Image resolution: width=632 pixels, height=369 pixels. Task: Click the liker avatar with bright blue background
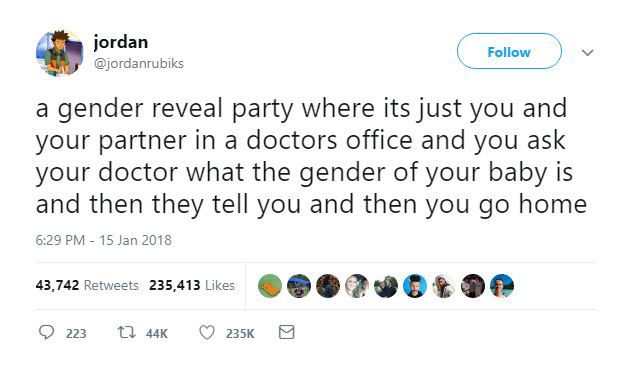[x=415, y=286]
